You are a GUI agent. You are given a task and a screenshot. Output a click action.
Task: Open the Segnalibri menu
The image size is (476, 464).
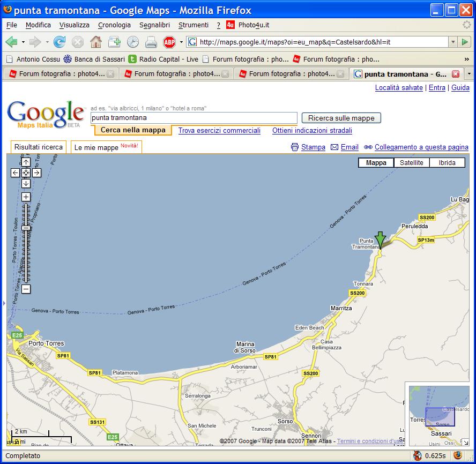coord(154,25)
